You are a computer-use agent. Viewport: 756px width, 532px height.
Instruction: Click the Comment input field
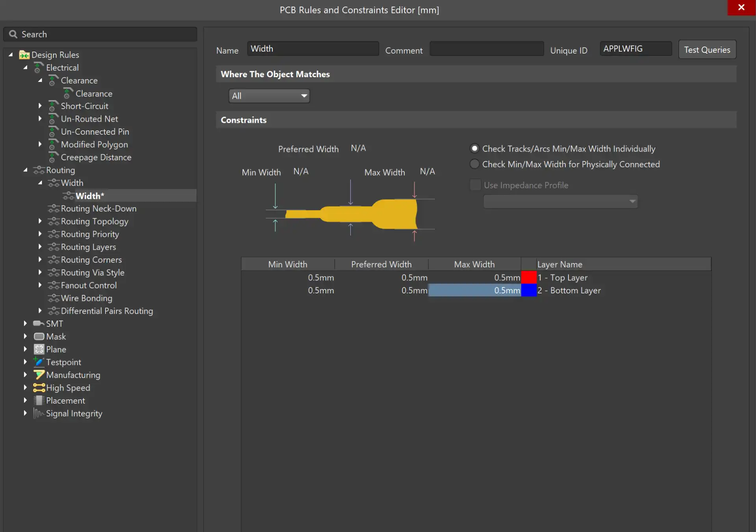tap(486, 49)
